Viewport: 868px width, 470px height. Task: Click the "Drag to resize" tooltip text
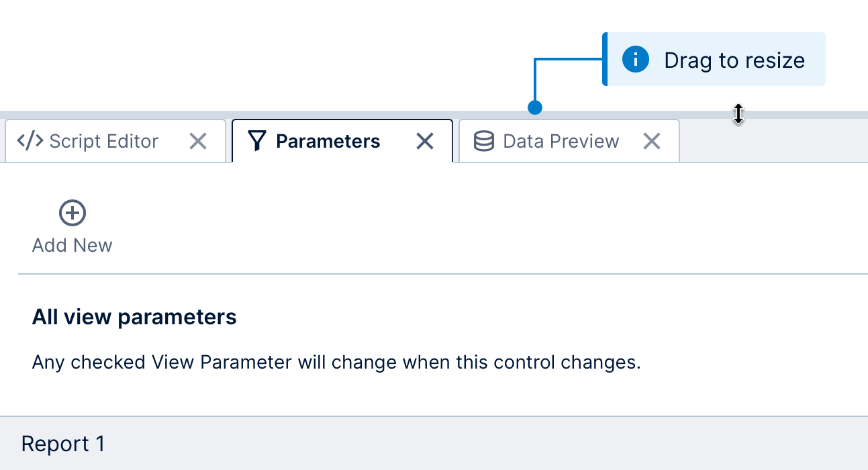click(x=734, y=60)
